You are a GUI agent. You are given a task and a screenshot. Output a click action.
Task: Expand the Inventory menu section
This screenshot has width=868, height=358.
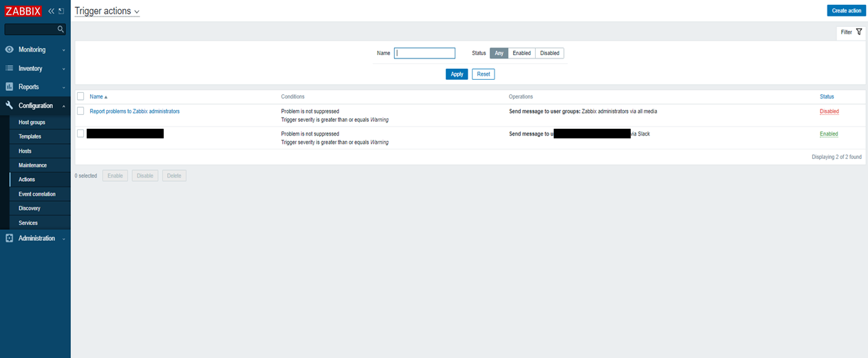pyautogui.click(x=35, y=68)
